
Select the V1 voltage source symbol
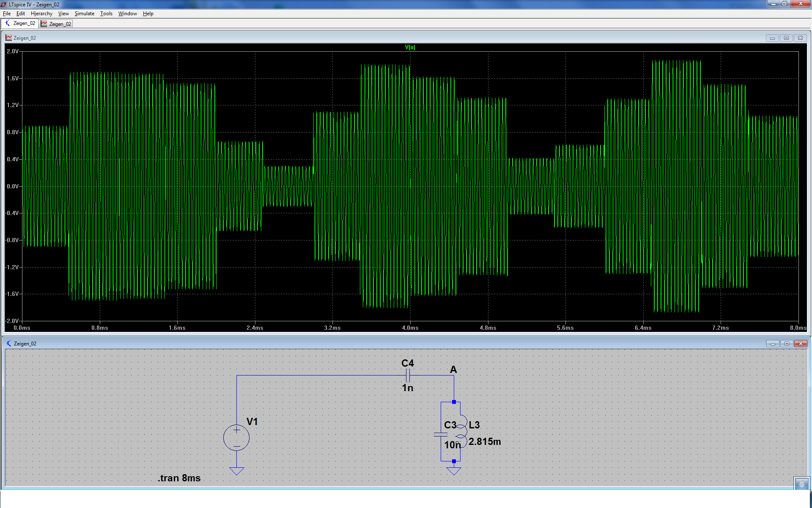click(236, 438)
